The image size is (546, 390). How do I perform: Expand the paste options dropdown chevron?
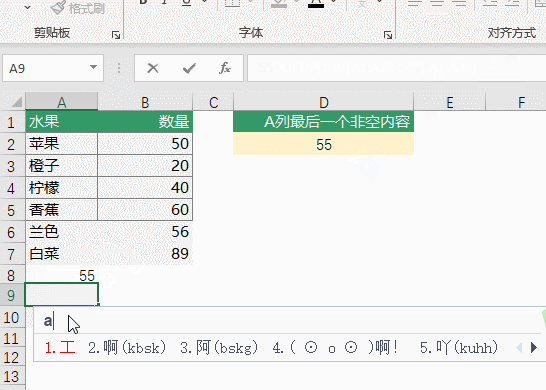coord(27,7)
